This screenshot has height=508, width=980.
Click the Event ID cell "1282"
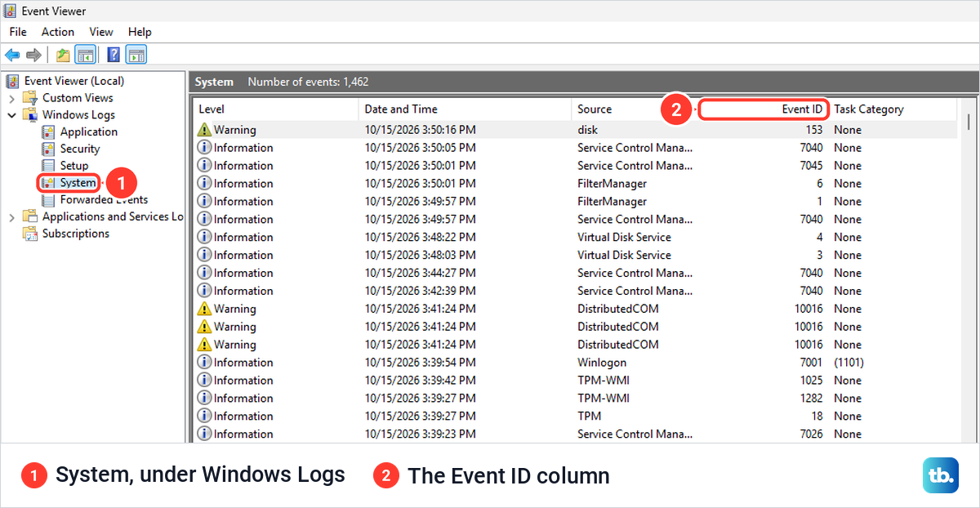812,399
